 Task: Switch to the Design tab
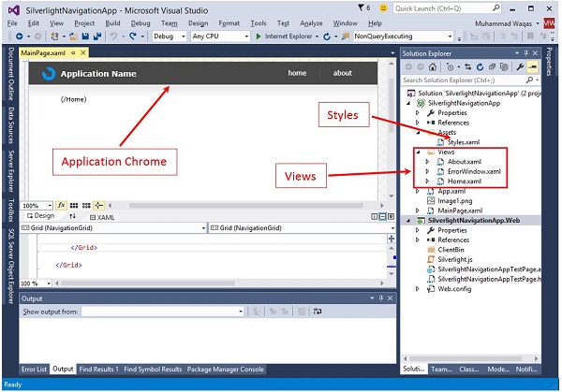(x=40, y=216)
